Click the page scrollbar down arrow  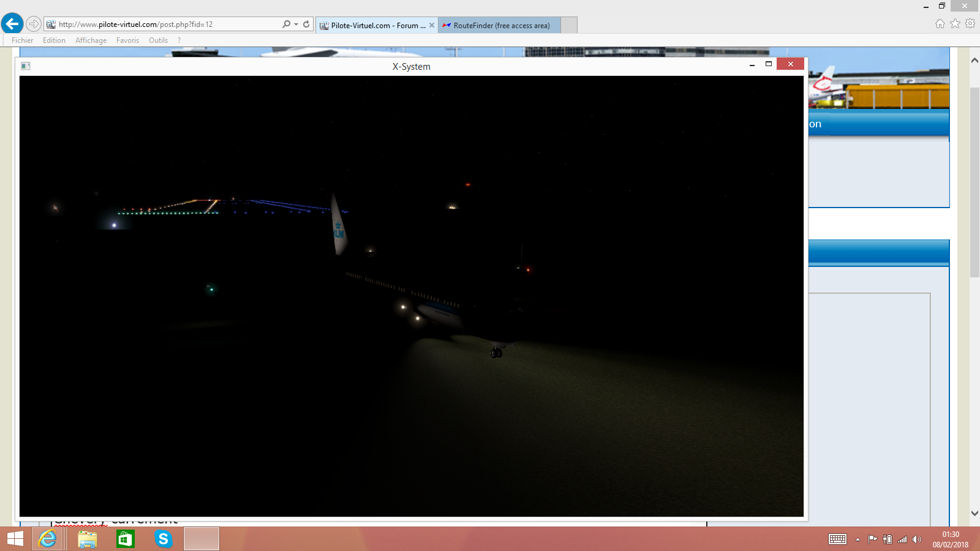click(974, 514)
